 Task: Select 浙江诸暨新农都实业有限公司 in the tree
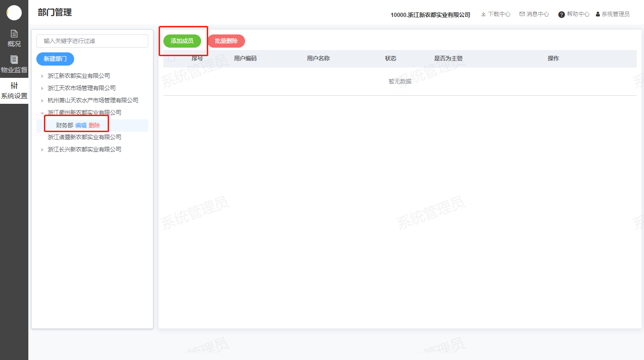pos(85,137)
